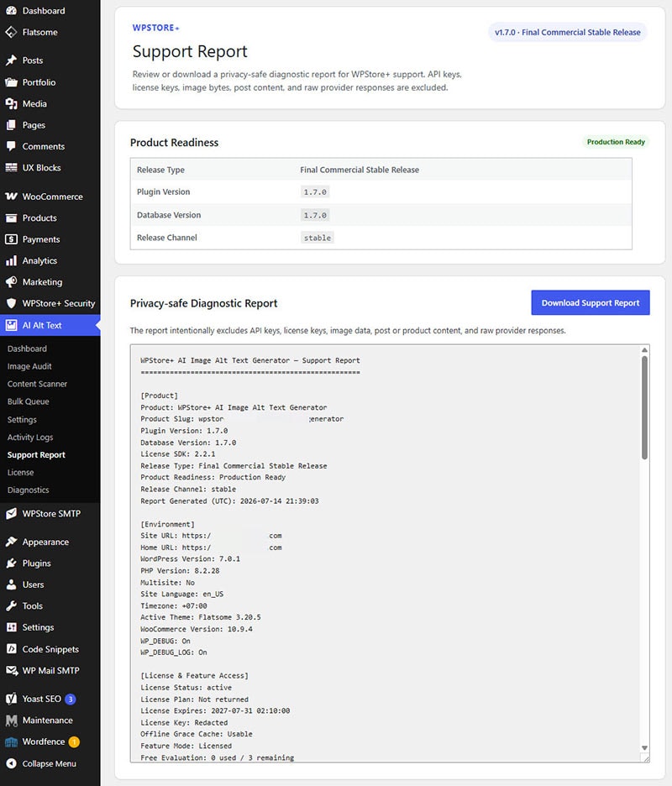Screen dimensions: 672x786
Task: Click the Payments icon
Action: tap(11, 239)
